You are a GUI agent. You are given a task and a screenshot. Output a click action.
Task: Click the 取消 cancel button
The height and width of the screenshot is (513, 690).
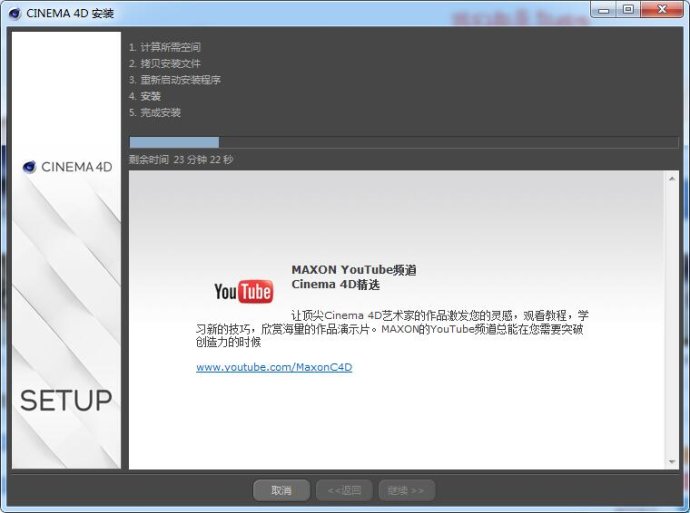(281, 490)
